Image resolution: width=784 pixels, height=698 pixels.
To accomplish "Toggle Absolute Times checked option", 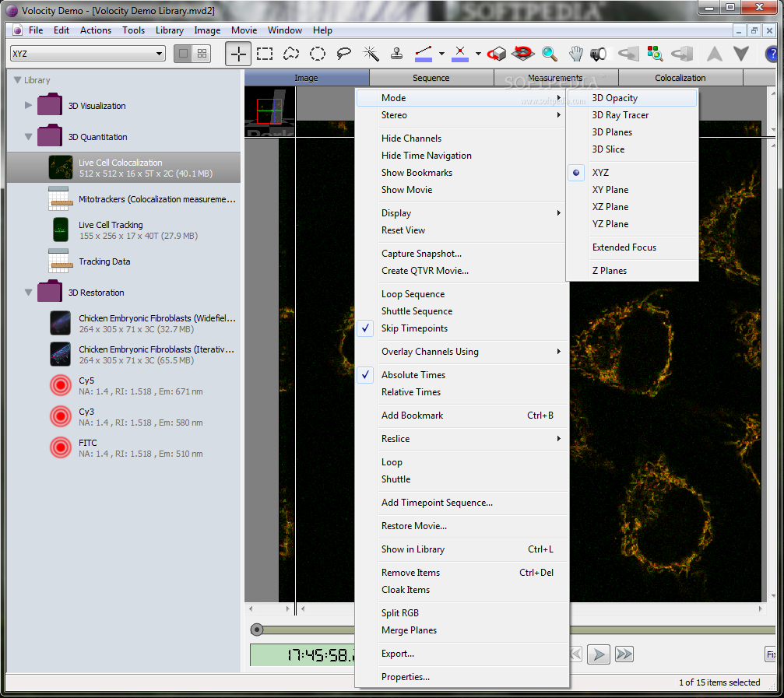I will [414, 375].
